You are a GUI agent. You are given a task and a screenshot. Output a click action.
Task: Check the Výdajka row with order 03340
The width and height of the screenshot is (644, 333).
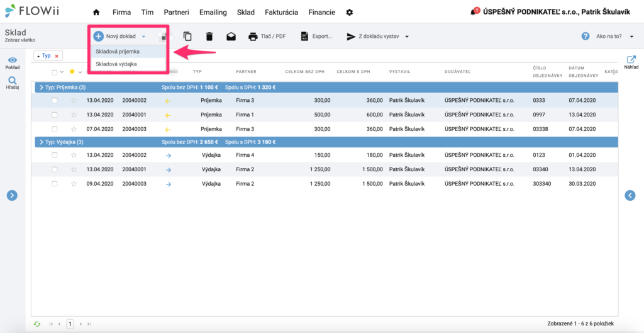pyautogui.click(x=55, y=169)
